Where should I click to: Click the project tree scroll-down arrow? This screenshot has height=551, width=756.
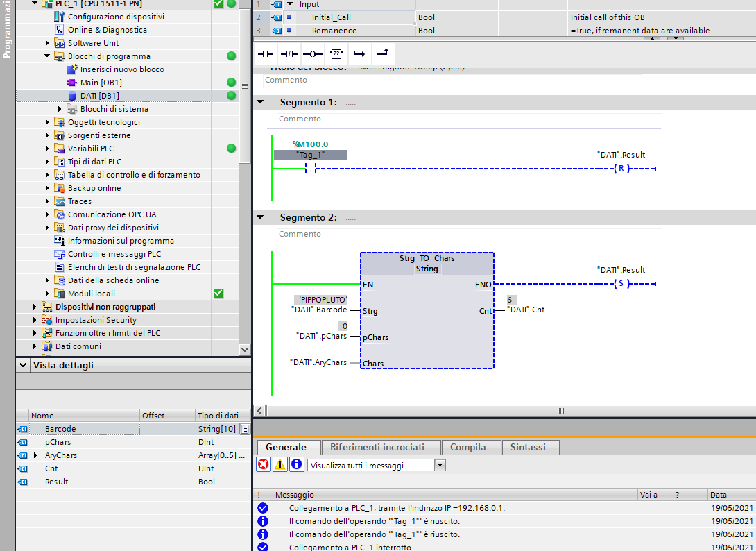pos(244,349)
